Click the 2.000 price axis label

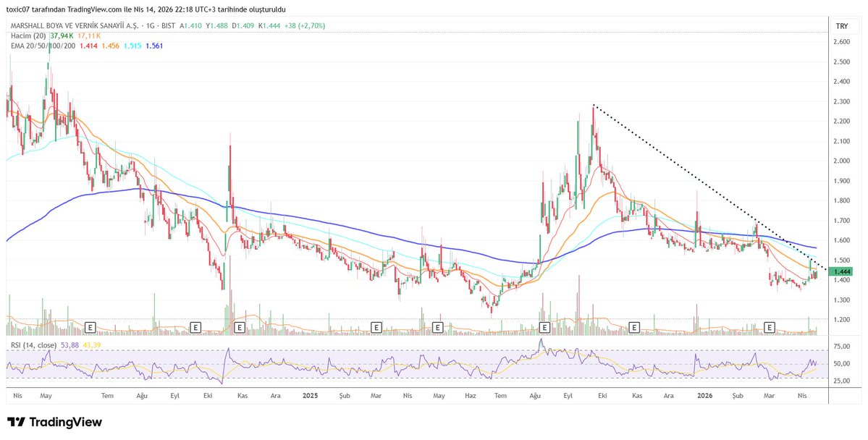click(x=841, y=161)
